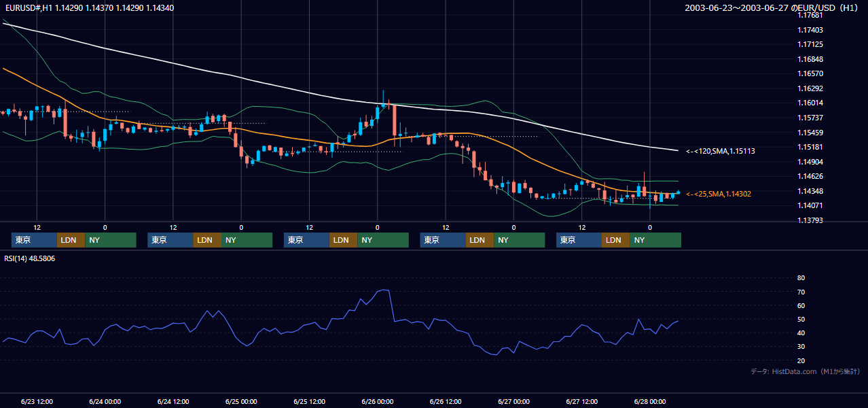Click the 6/23 12:00 date label
This screenshot has height=408, width=868.
(37, 401)
